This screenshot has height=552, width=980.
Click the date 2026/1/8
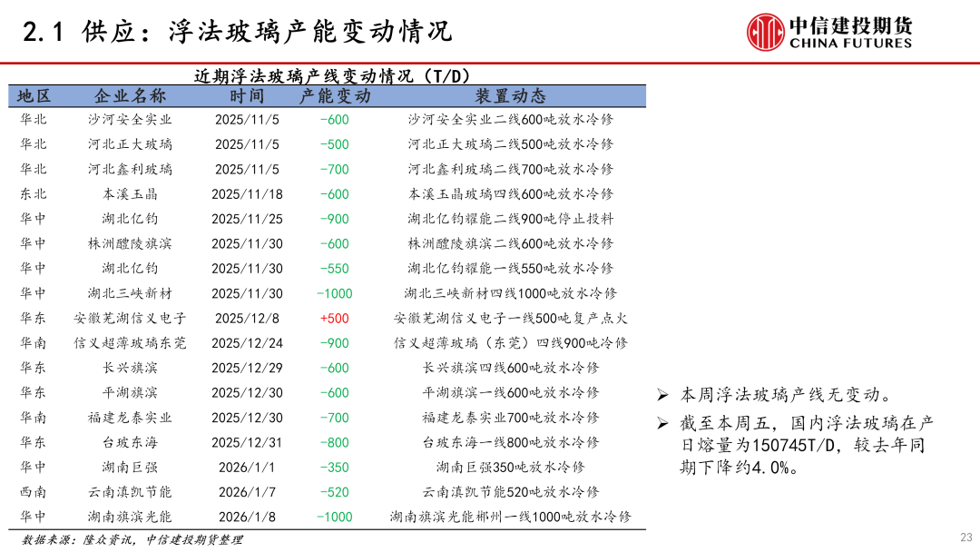click(x=247, y=517)
